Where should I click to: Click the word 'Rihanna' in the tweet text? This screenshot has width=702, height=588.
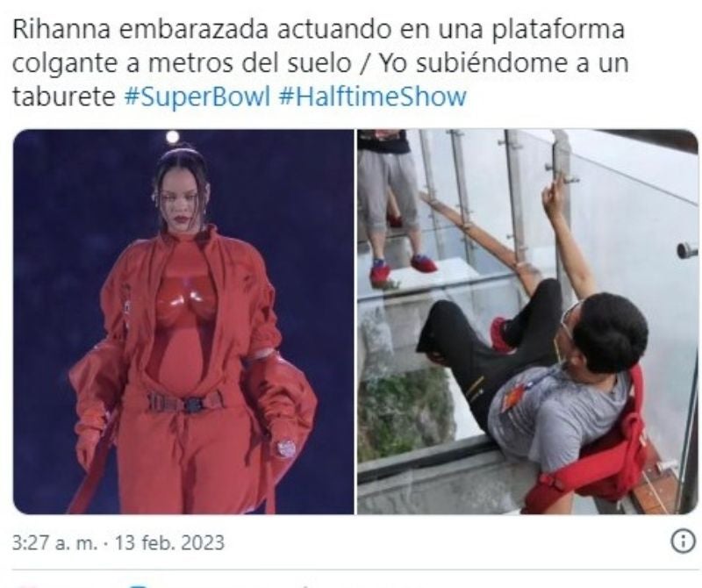61,29
